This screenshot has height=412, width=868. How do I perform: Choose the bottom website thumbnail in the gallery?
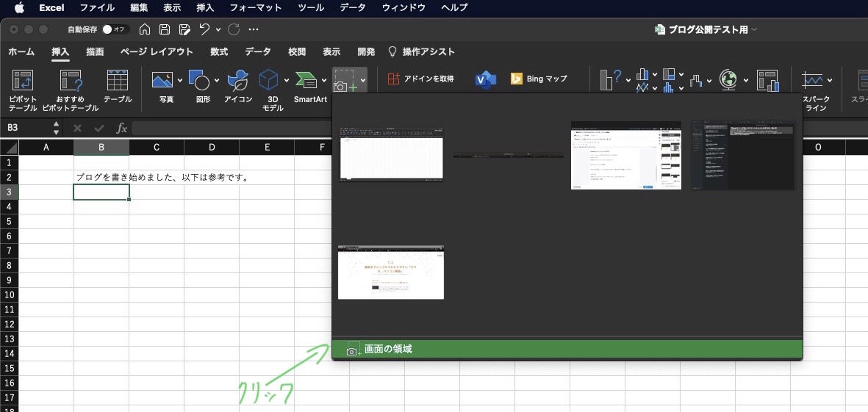tap(391, 272)
